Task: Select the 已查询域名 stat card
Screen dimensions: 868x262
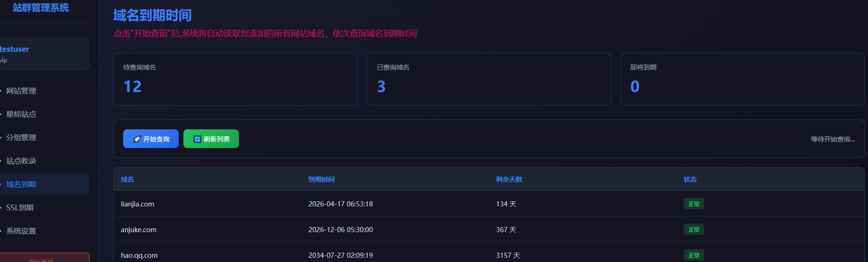Action: click(x=489, y=79)
